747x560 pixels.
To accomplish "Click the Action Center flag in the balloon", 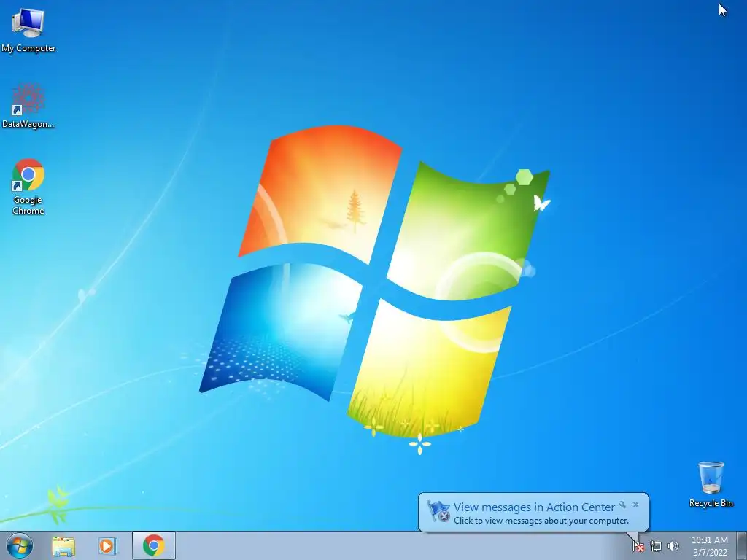I will pos(438,511).
